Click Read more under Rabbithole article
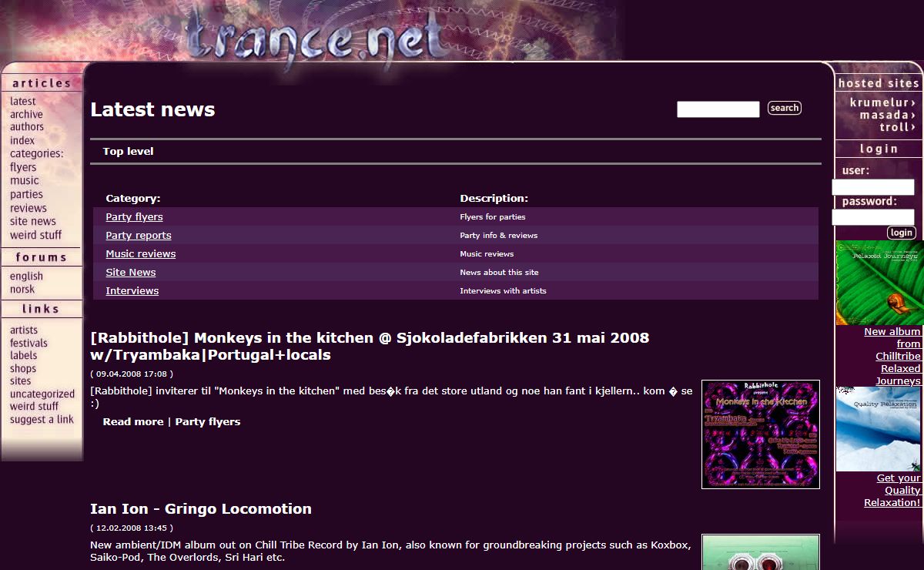Viewport: 924px width, 570px height. [133, 421]
